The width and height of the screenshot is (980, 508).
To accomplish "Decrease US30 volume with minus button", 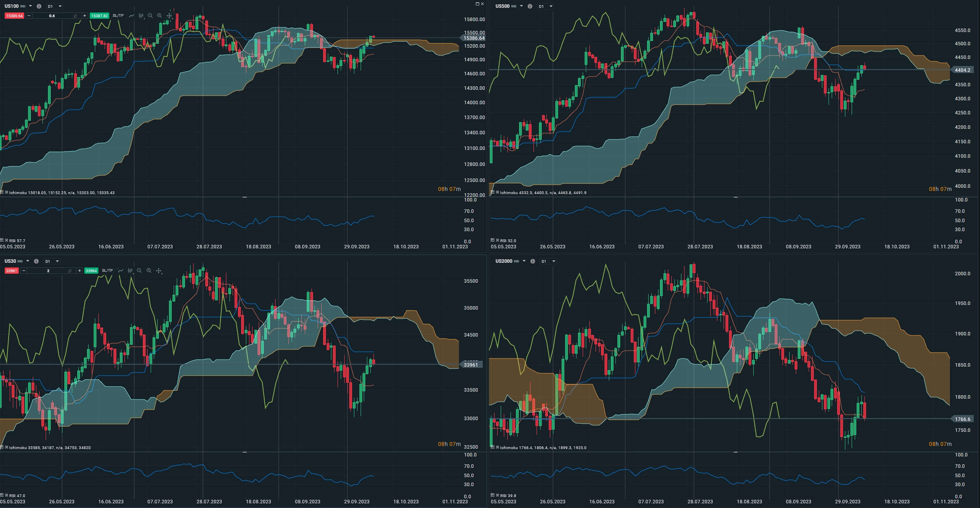I will pos(24,271).
